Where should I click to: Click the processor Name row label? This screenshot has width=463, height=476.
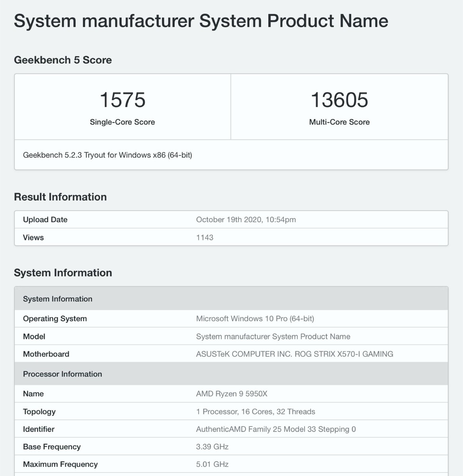tap(33, 393)
